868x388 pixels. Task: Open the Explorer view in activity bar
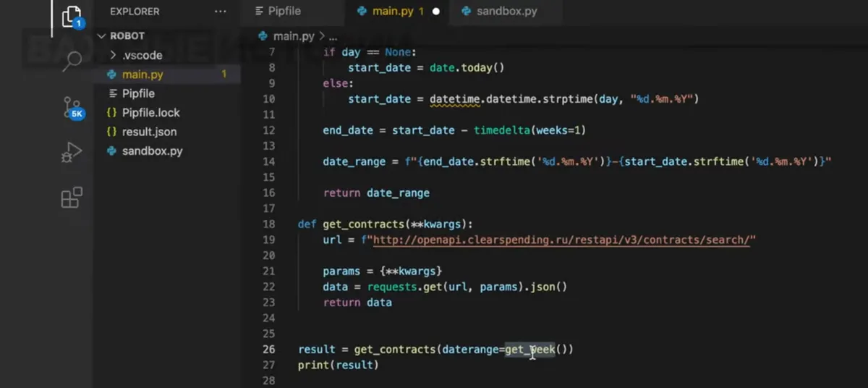click(71, 16)
